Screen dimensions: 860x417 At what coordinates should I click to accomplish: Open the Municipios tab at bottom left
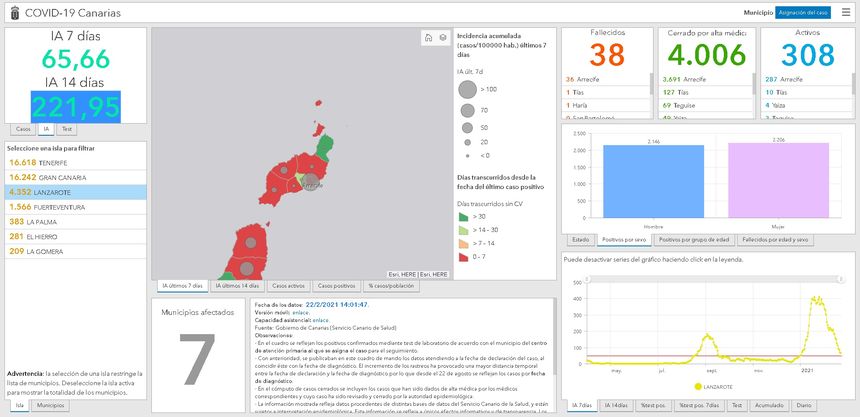tap(50, 406)
